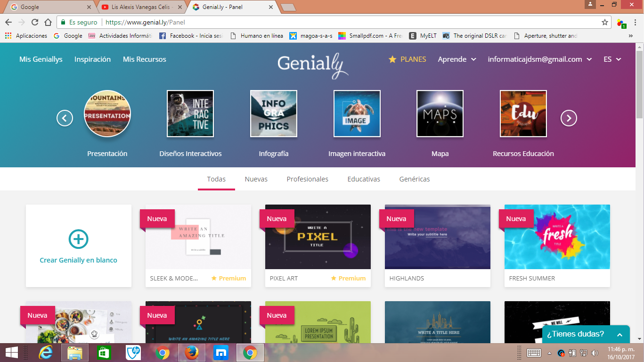Collapse the ¿Tienes dudas? chat panel

pos(619,333)
